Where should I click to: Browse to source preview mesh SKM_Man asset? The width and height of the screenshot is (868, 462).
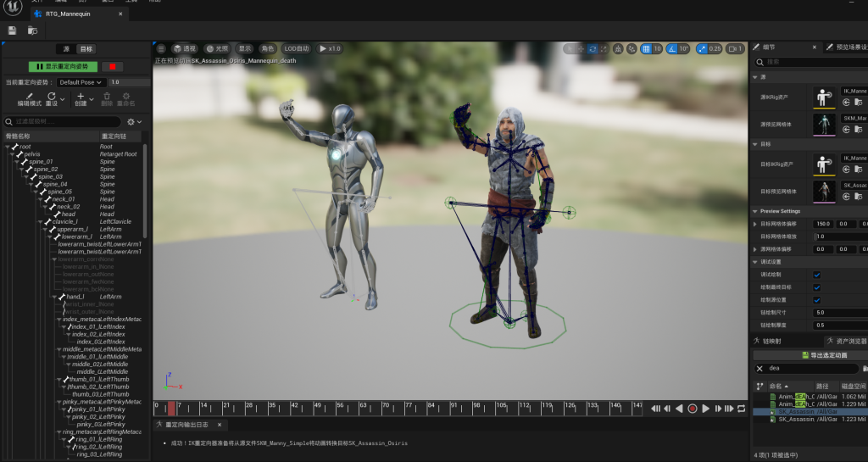(x=858, y=130)
